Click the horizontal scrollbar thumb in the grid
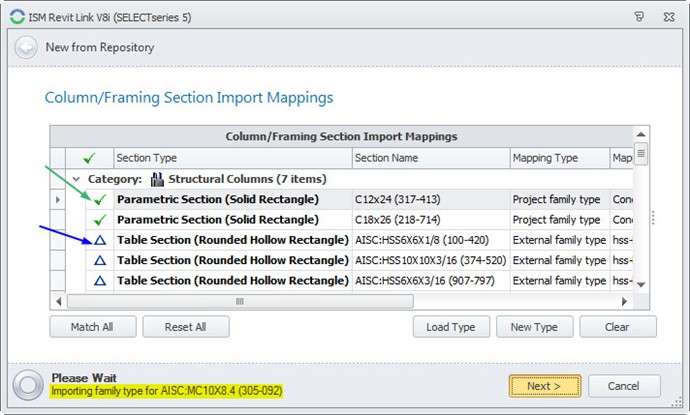The height and width of the screenshot is (415, 690). pyautogui.click(x=240, y=301)
